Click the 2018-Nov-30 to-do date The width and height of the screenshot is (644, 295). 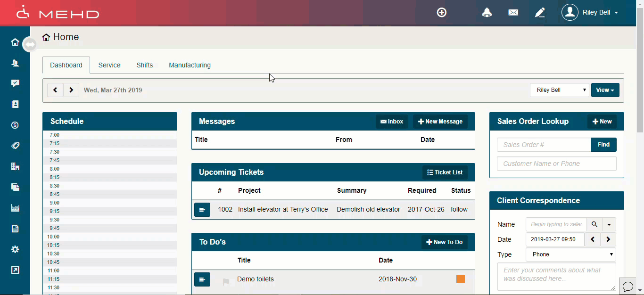pos(397,279)
